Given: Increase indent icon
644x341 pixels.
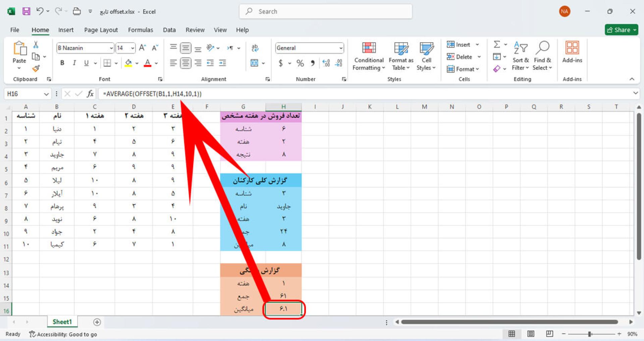Looking at the screenshot, I should (x=222, y=63).
